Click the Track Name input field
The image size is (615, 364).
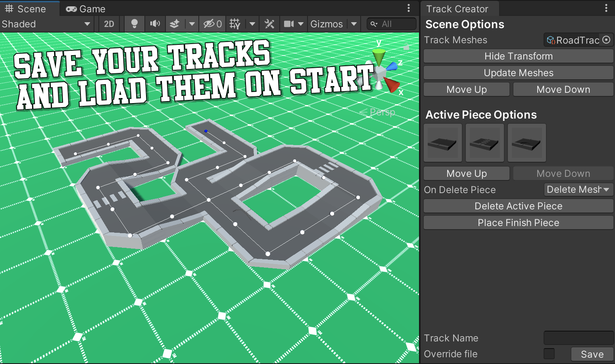click(x=578, y=338)
